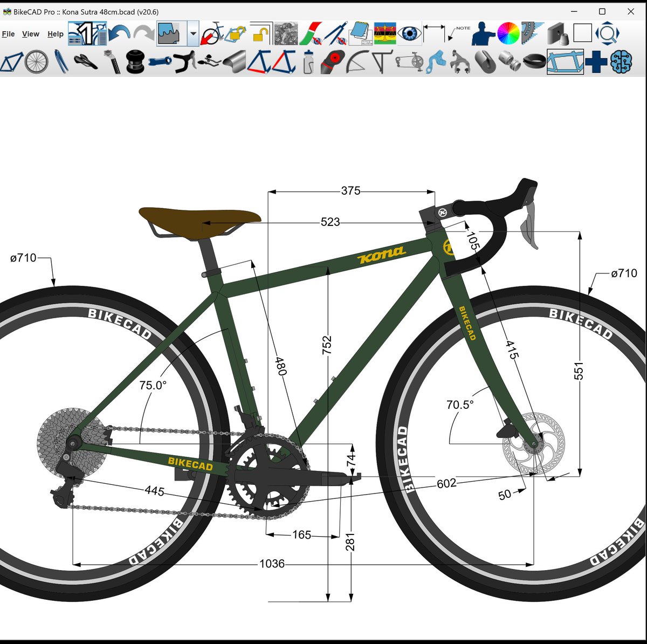The height and width of the screenshot is (644, 647).
Task: Open the blue stem icon
Action: click(160, 61)
